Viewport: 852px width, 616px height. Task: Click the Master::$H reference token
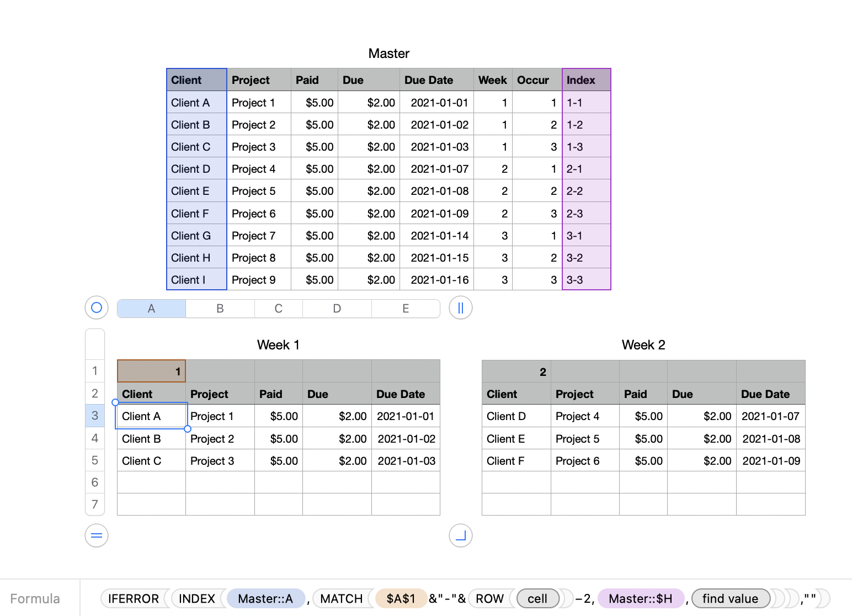(641, 598)
